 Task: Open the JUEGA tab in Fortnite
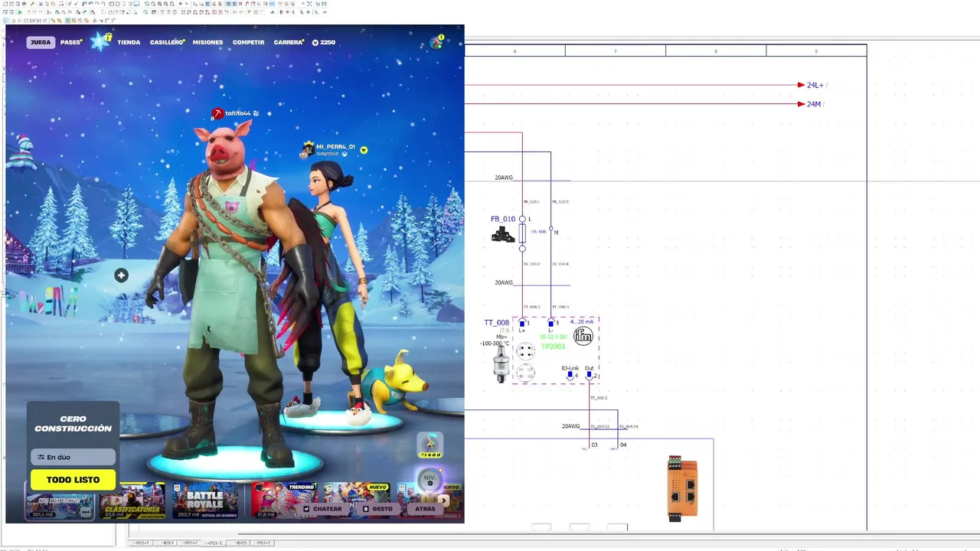pyautogui.click(x=41, y=42)
